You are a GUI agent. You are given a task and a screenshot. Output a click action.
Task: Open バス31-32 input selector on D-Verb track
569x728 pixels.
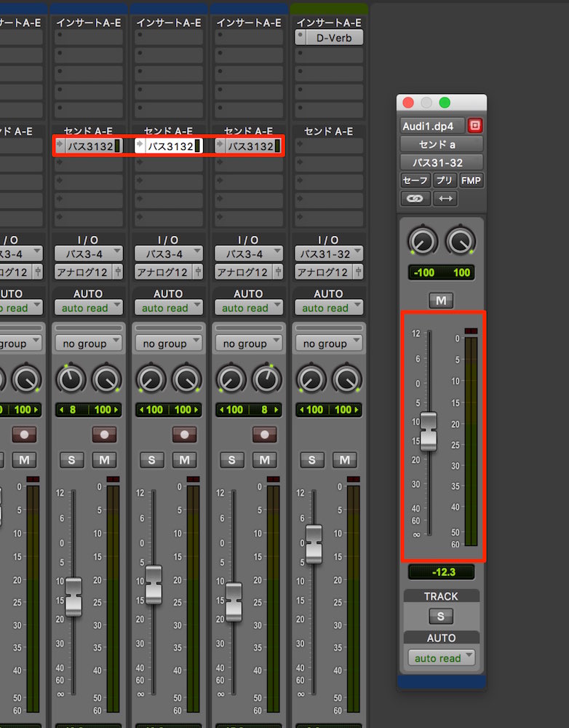(x=329, y=254)
